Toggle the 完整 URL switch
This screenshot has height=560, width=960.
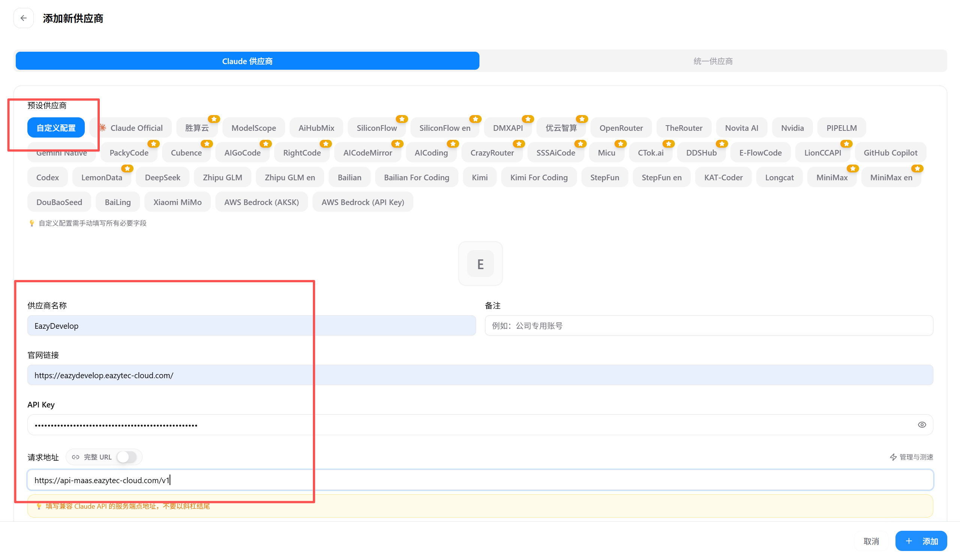pos(126,457)
